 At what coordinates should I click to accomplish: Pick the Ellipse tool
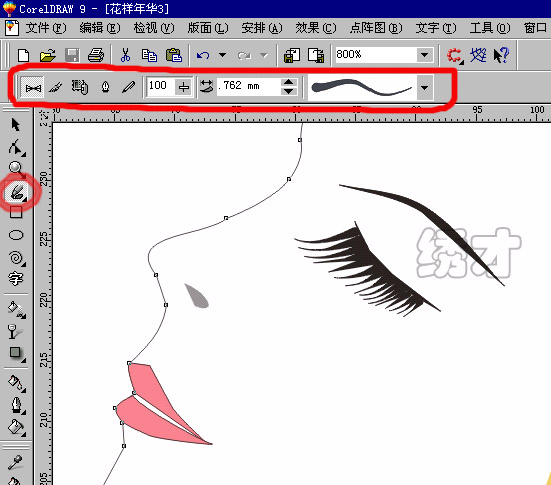coord(16,235)
